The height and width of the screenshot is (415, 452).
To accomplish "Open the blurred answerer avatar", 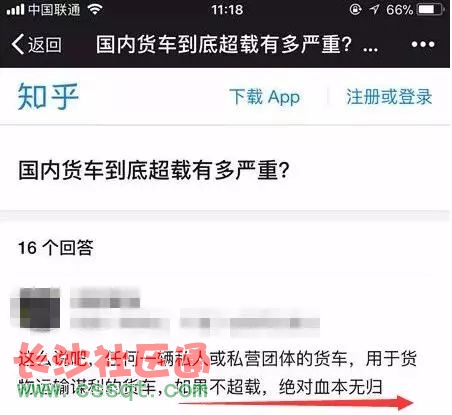I will (40, 308).
